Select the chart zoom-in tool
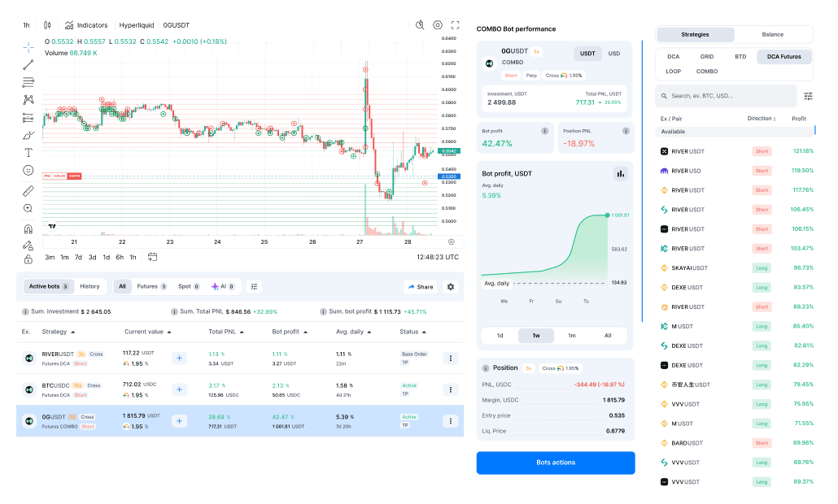This screenshot has width=838, height=504. [28, 209]
